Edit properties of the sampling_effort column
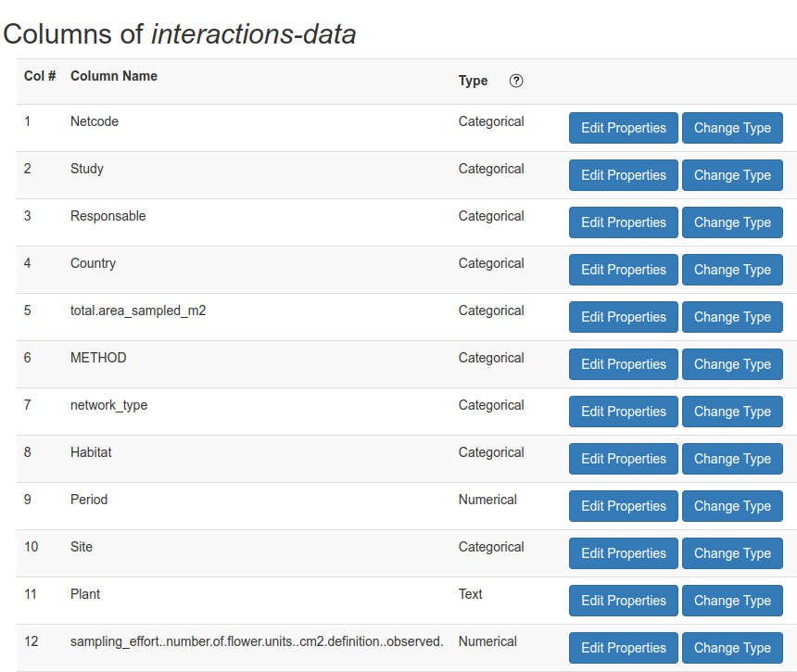This screenshot has height=672, width=797. coord(623,648)
